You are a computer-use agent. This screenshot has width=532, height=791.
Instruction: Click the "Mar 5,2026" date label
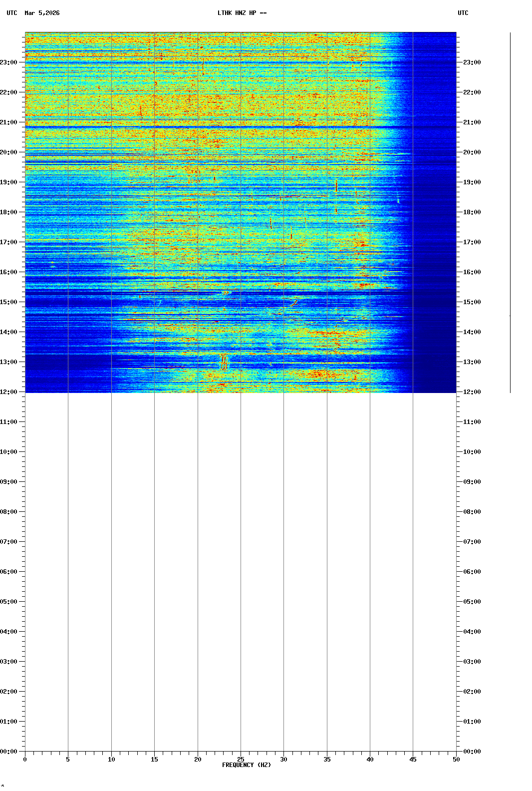pos(42,13)
